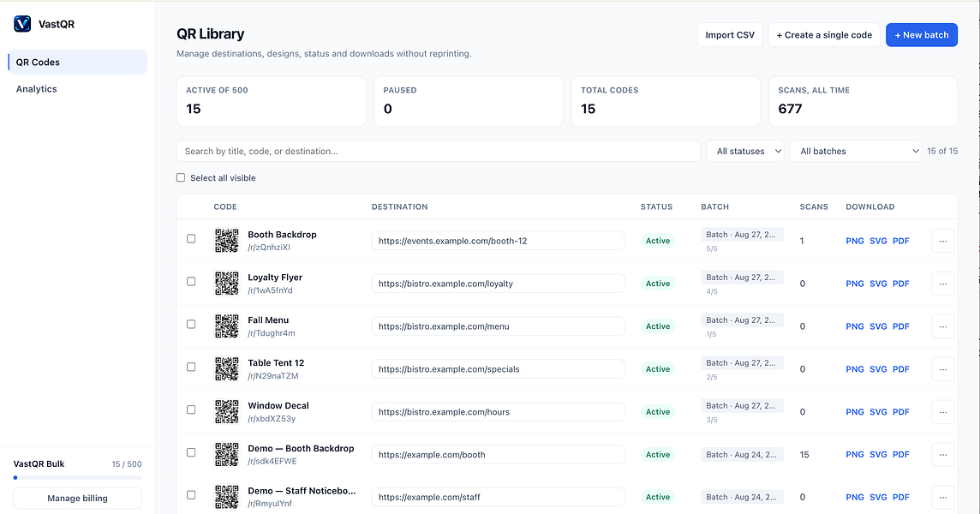
Task: Click the VastQR logo icon
Action: [x=22, y=24]
